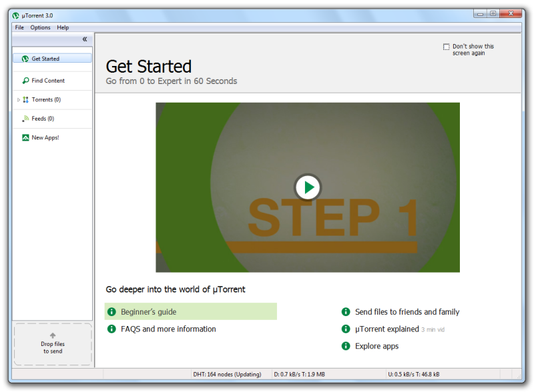
Task: Select Torrents (0) in sidebar
Action: click(52, 100)
